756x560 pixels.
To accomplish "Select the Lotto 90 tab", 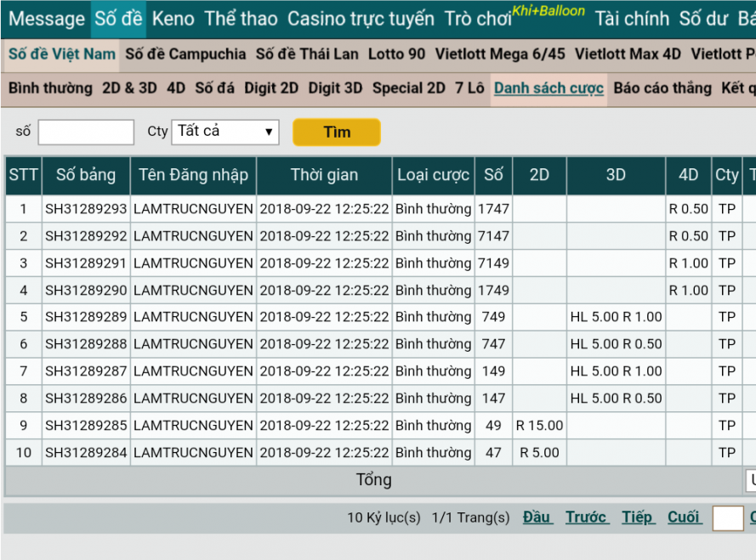I will tap(396, 54).
